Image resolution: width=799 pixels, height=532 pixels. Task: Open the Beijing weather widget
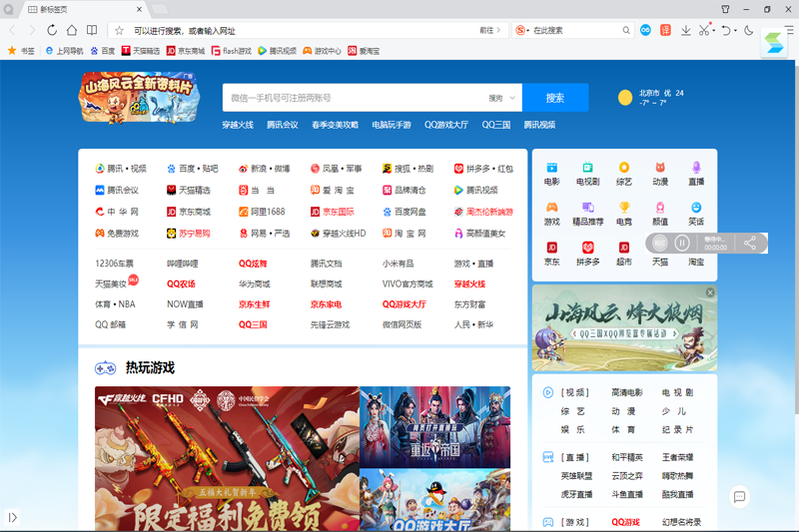click(651, 98)
